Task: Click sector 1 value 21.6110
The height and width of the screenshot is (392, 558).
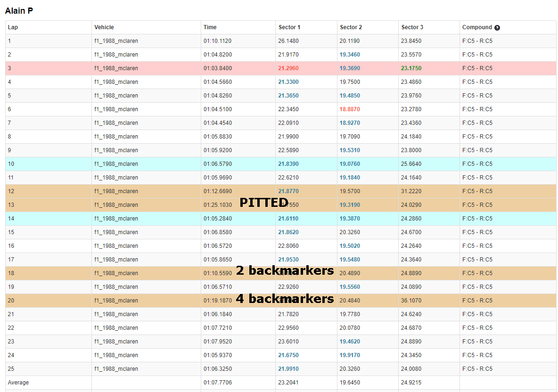Action: click(288, 219)
